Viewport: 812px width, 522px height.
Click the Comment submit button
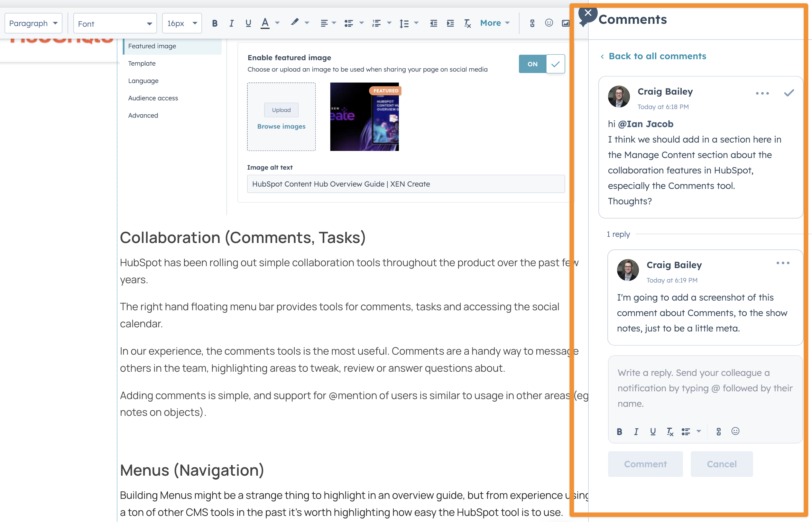click(x=645, y=464)
